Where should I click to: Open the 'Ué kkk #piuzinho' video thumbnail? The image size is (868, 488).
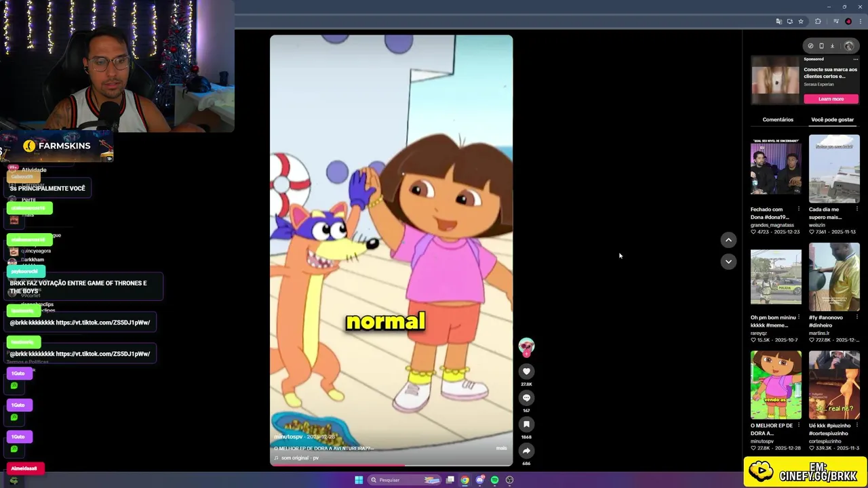(834, 385)
